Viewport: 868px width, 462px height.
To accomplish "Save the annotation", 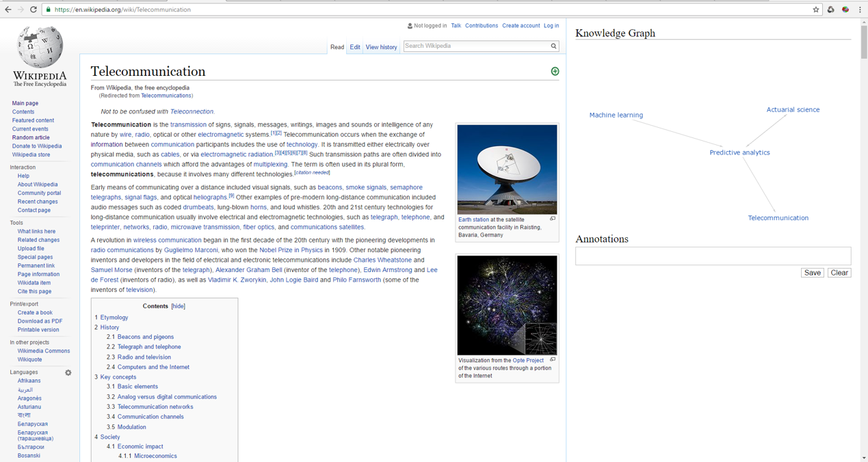I will (x=812, y=273).
